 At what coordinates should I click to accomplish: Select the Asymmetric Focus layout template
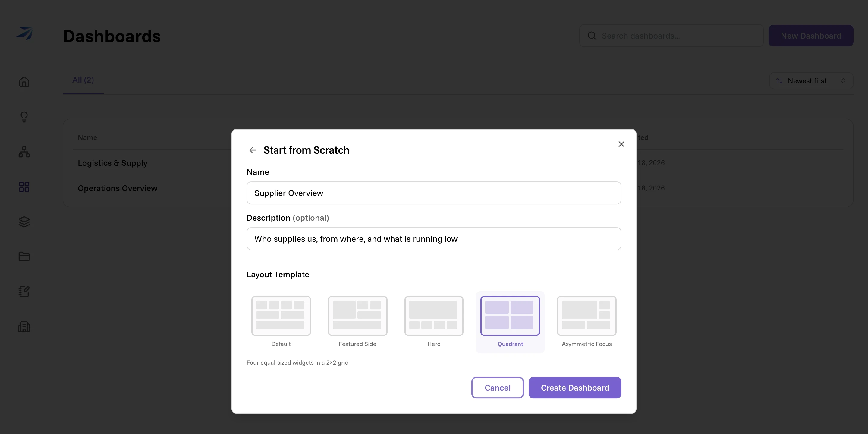coord(587,322)
